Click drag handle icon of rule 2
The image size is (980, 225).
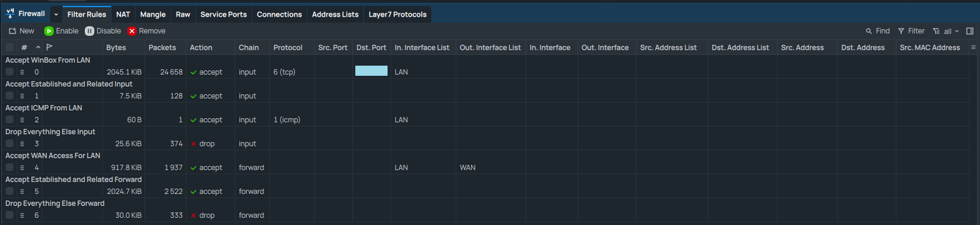coord(22,120)
